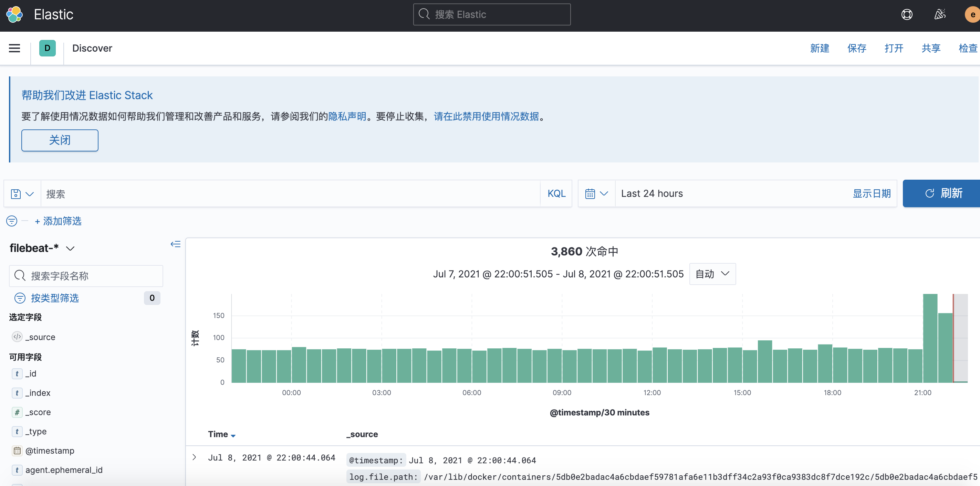Click the _id text field icon
The height and width of the screenshot is (486, 980).
[x=17, y=374]
